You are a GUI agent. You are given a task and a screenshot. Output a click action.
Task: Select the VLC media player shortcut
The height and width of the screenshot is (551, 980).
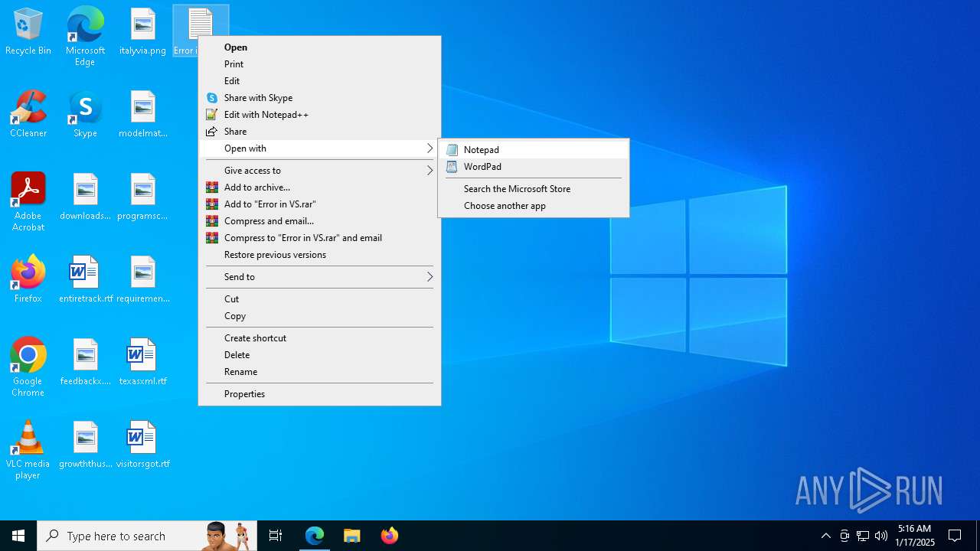pyautogui.click(x=28, y=451)
